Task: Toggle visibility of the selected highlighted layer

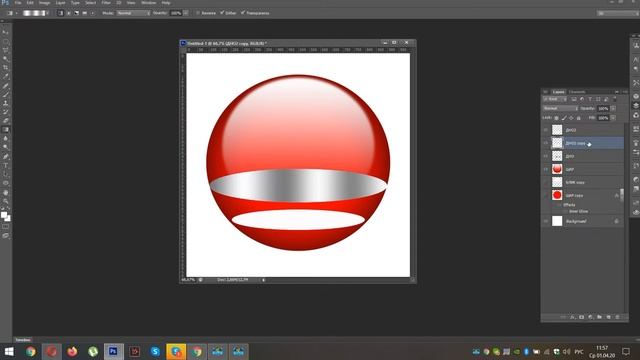Action: coord(546,143)
